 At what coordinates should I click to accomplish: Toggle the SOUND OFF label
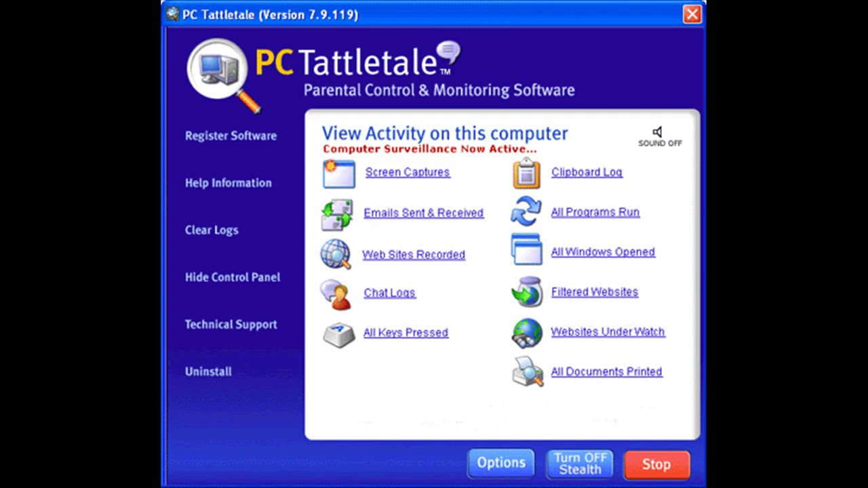tap(660, 144)
